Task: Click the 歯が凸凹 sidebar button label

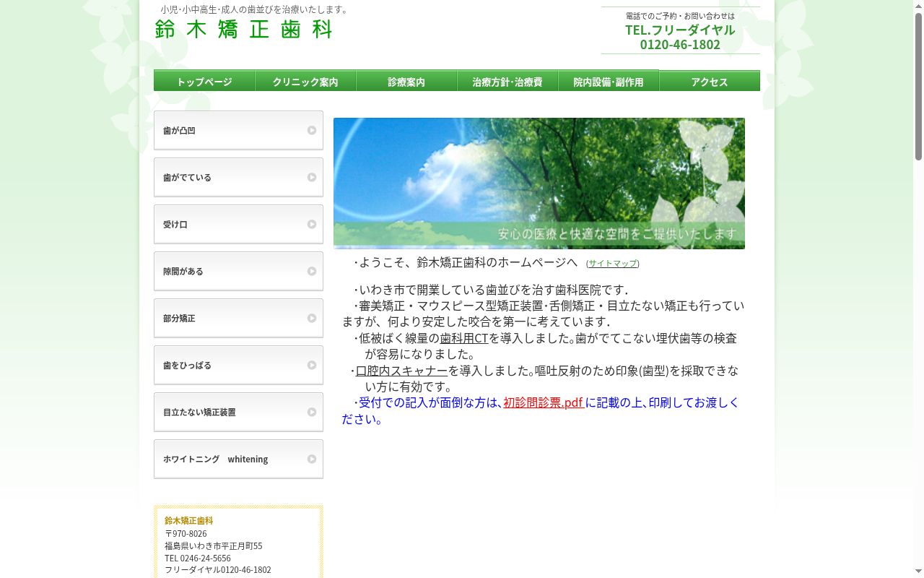Action: tap(179, 131)
